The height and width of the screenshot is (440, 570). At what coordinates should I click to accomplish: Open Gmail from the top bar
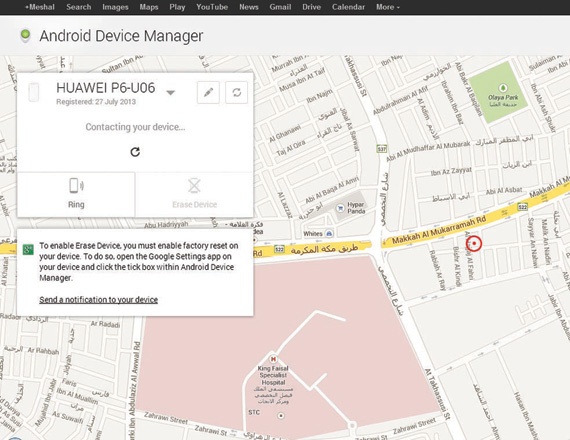click(x=280, y=7)
